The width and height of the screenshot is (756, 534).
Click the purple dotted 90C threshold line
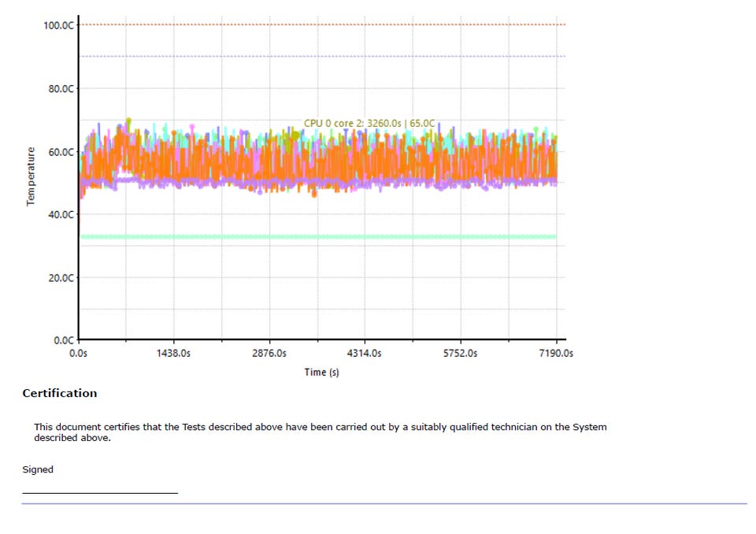tap(322, 57)
